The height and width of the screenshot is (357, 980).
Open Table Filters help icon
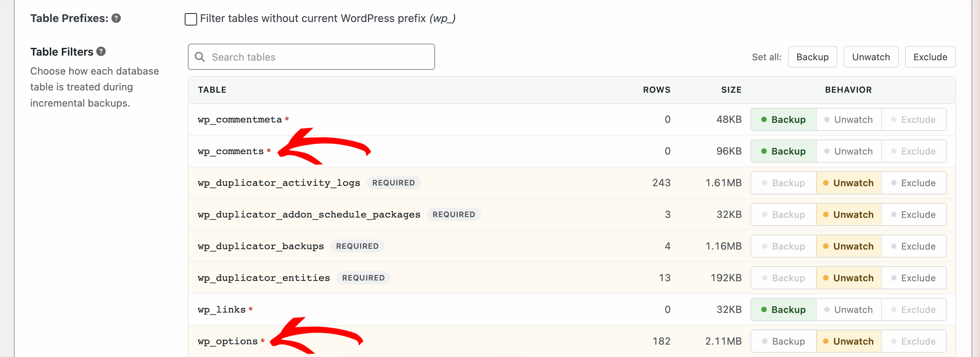[101, 51]
